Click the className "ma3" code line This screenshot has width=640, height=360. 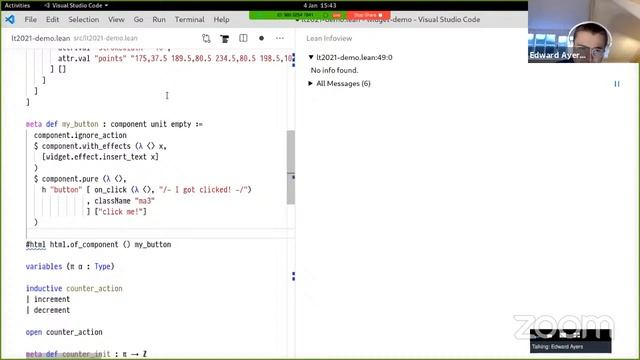[x=121, y=200]
